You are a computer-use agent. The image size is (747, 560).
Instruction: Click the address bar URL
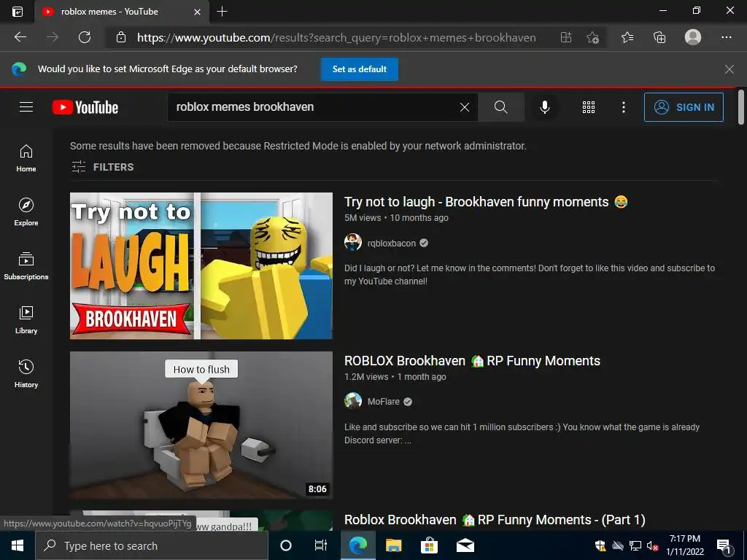336,38
